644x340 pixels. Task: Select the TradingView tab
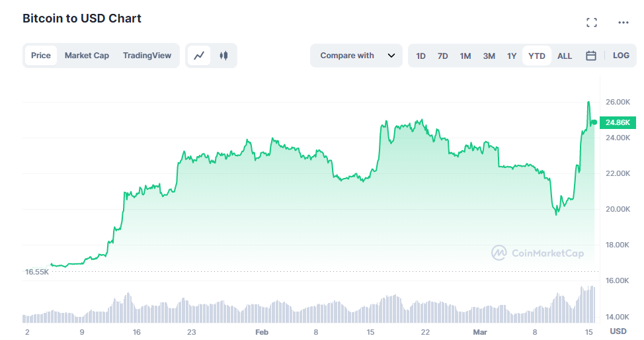(x=147, y=56)
